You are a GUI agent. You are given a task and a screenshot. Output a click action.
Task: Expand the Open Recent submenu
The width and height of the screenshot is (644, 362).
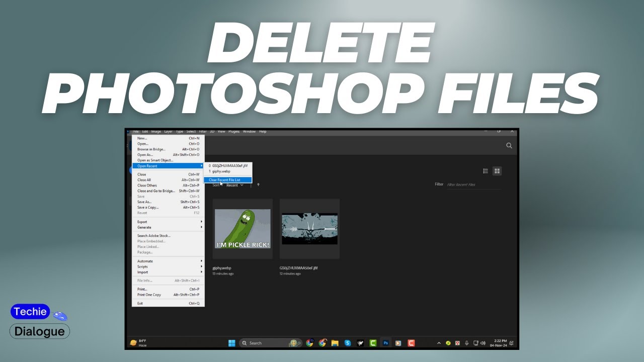pos(168,166)
